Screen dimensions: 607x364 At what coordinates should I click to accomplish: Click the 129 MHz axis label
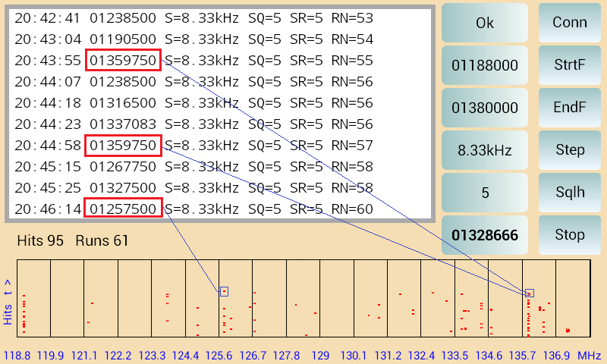[320, 356]
